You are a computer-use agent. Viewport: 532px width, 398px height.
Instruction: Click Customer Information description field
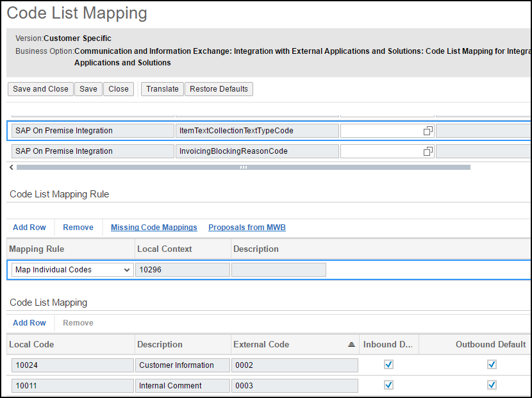coord(183,365)
